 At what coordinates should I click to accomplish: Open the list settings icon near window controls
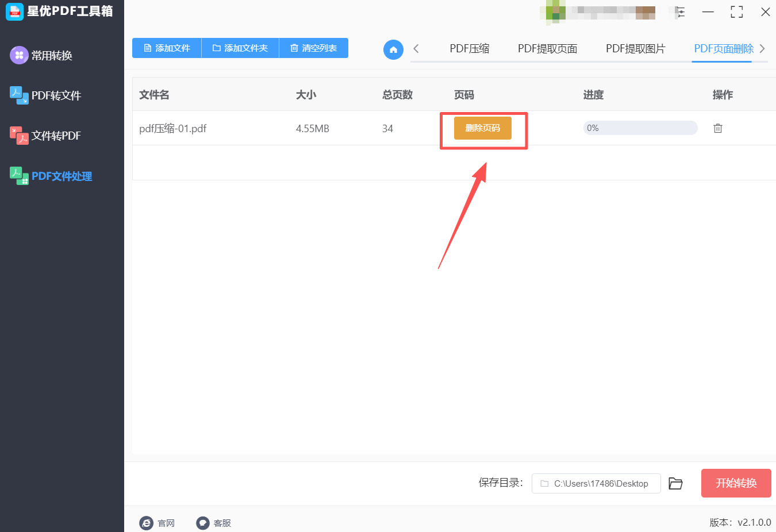[679, 11]
